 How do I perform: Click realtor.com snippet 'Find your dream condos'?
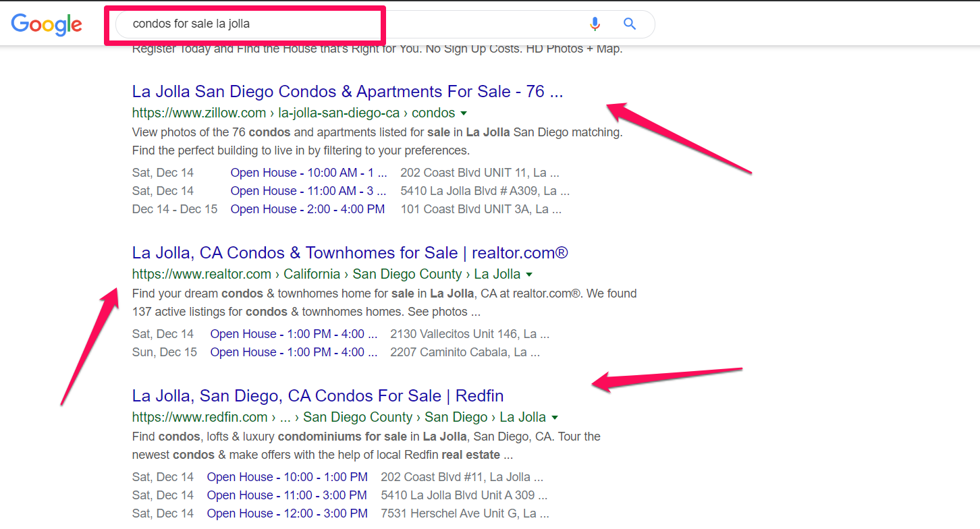(385, 303)
